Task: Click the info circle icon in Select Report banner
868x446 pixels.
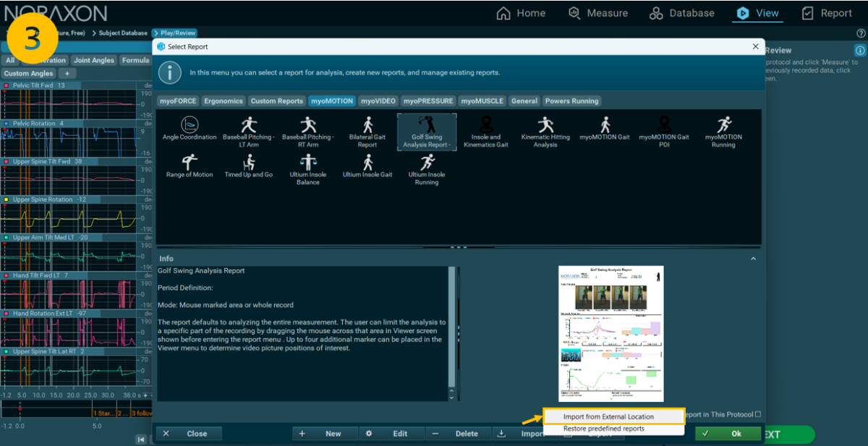Action: 170,72
